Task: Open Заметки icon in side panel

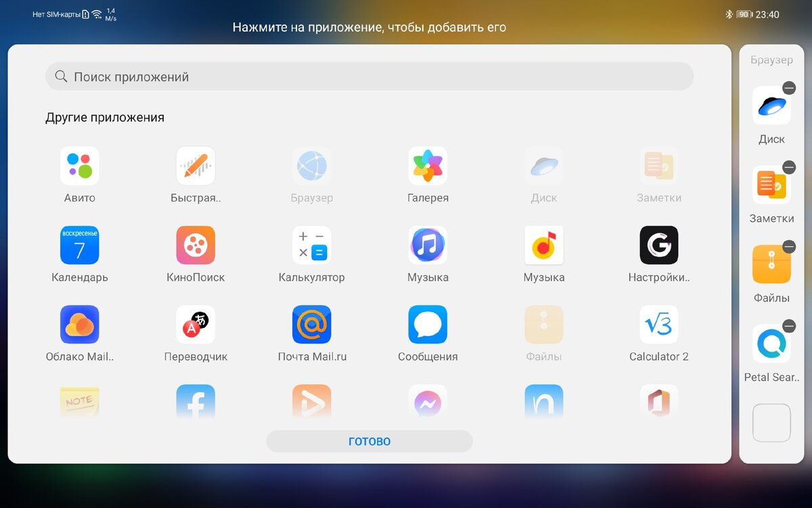Action: click(x=771, y=185)
